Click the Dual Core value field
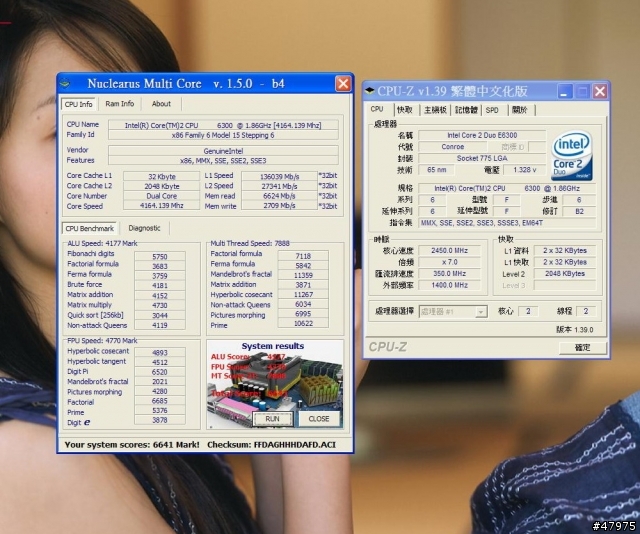 (x=162, y=196)
